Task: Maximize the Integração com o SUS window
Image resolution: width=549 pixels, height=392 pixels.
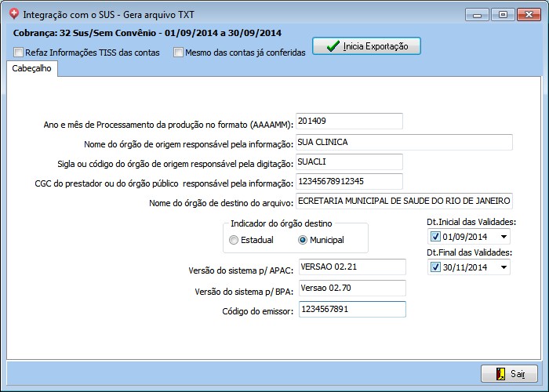Action: [x=503, y=14]
